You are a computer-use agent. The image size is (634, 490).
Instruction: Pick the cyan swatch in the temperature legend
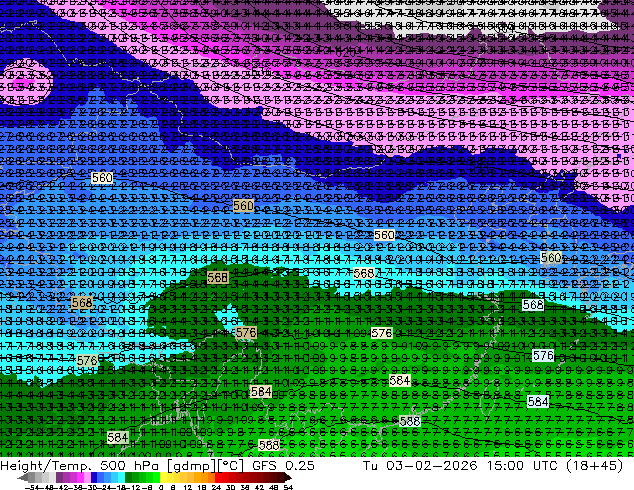121,478
